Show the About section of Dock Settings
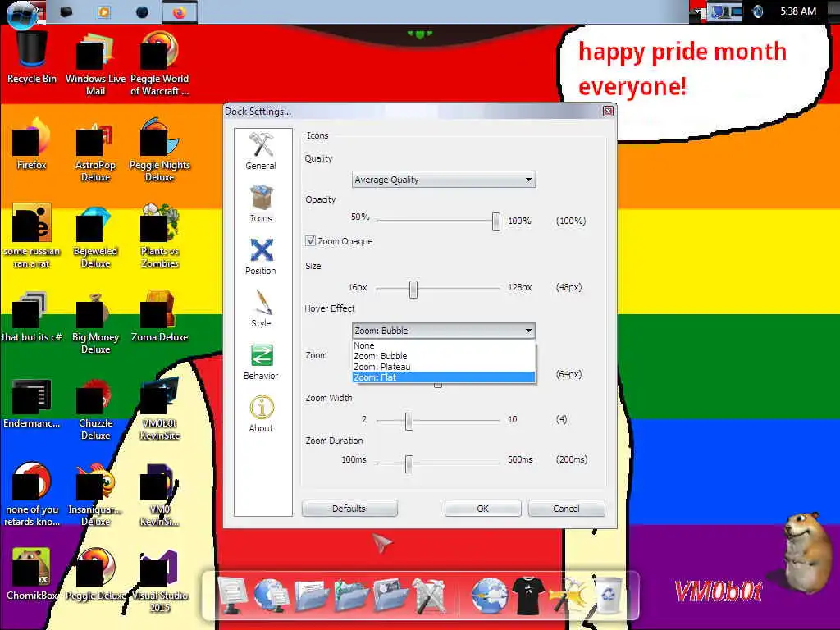Viewport: 840px width, 630px height. (x=261, y=413)
